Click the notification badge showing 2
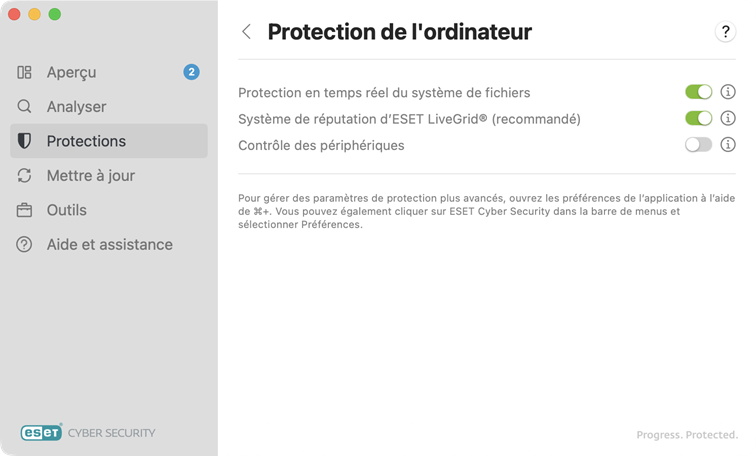The width and height of the screenshot is (756, 456). pos(191,72)
